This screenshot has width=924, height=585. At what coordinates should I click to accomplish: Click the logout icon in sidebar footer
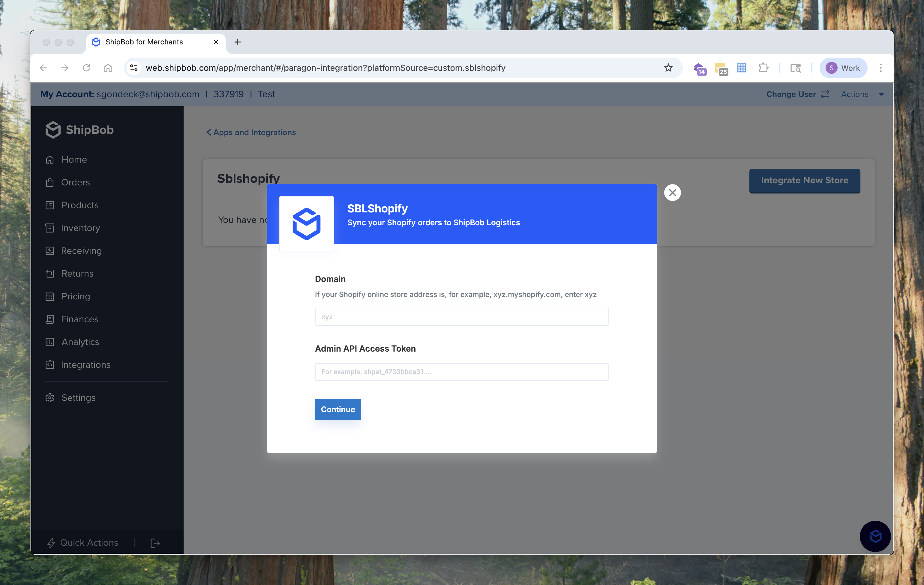155,543
